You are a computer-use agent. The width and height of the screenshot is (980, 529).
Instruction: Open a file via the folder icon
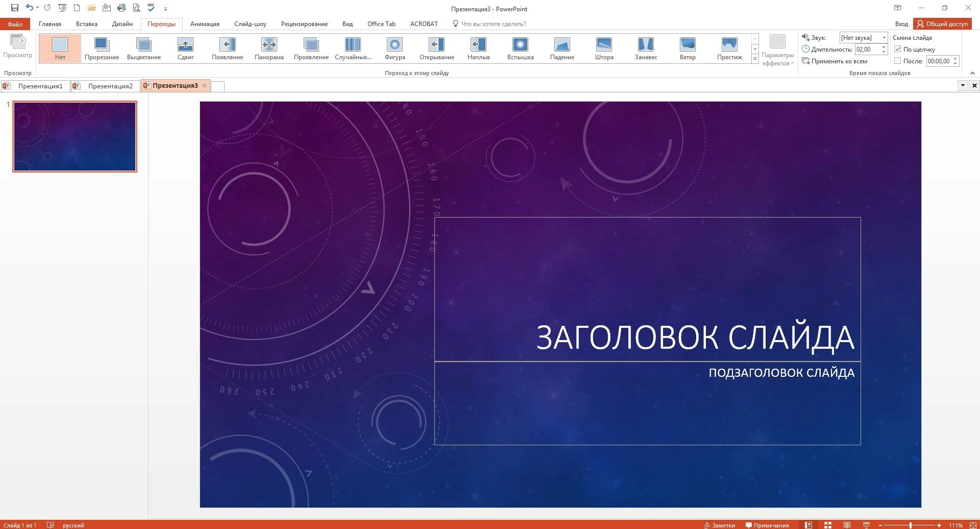(92, 8)
